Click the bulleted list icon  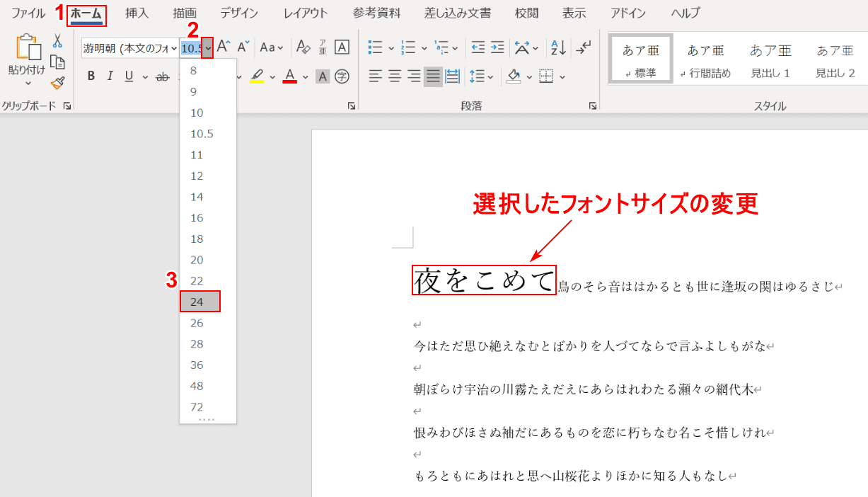point(376,47)
